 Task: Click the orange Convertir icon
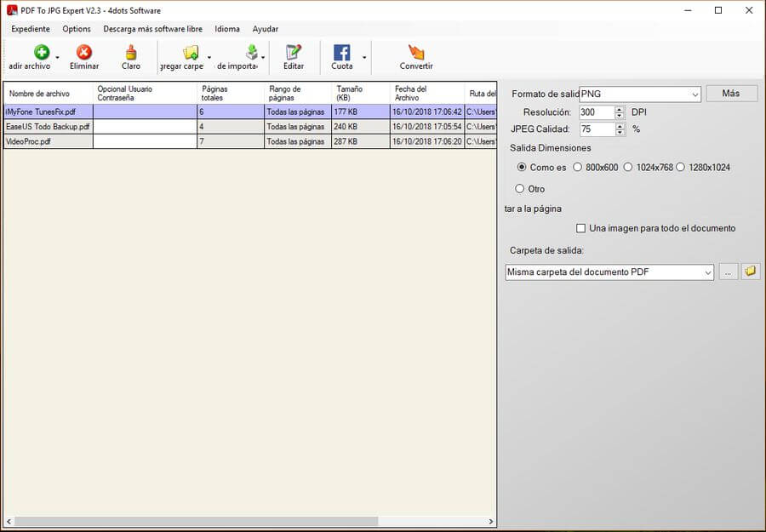[x=416, y=52]
